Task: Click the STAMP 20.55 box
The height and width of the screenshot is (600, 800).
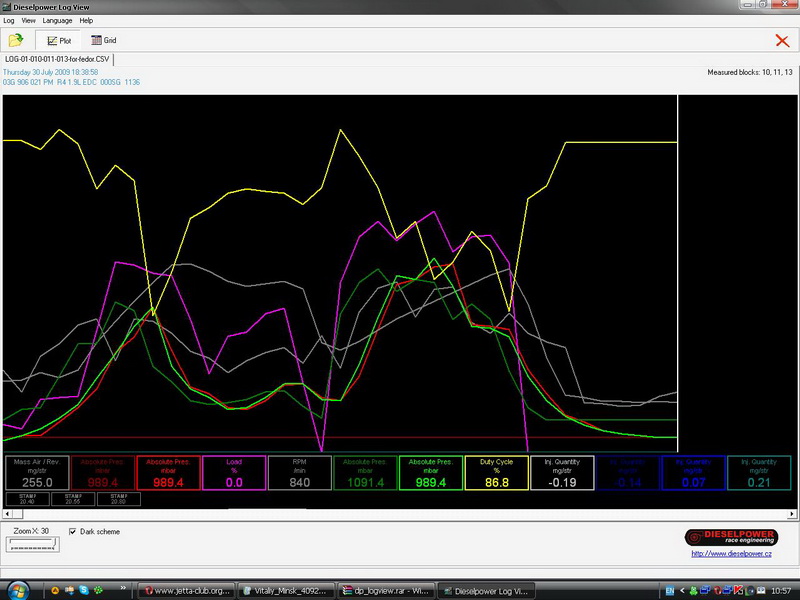Action: [73, 499]
